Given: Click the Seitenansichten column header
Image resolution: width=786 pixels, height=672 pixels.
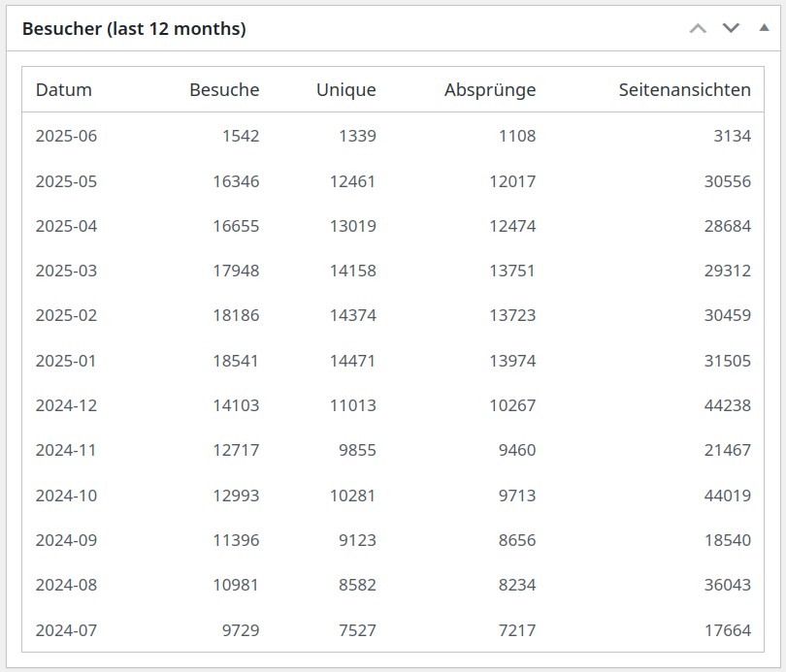Looking at the screenshot, I should click(x=685, y=89).
